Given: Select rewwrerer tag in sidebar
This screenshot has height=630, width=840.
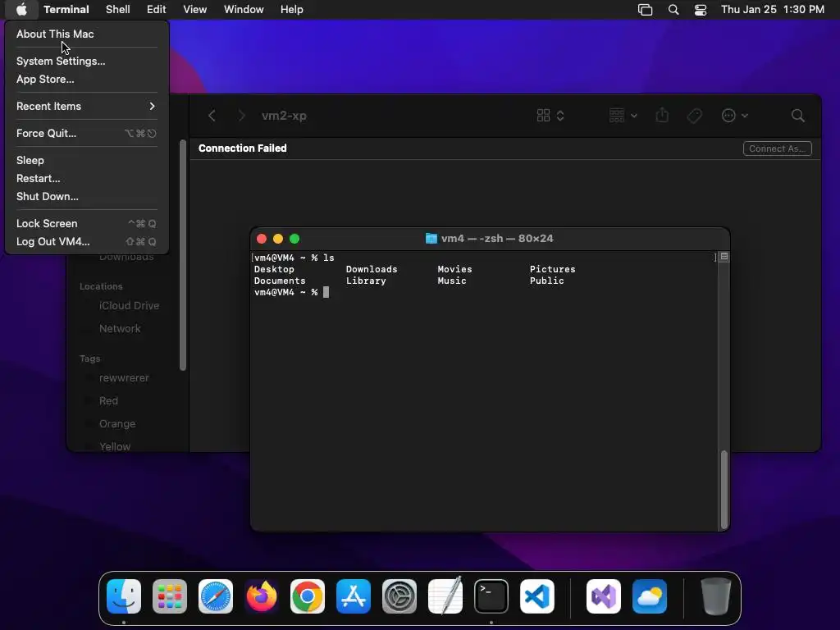Looking at the screenshot, I should tap(125, 377).
